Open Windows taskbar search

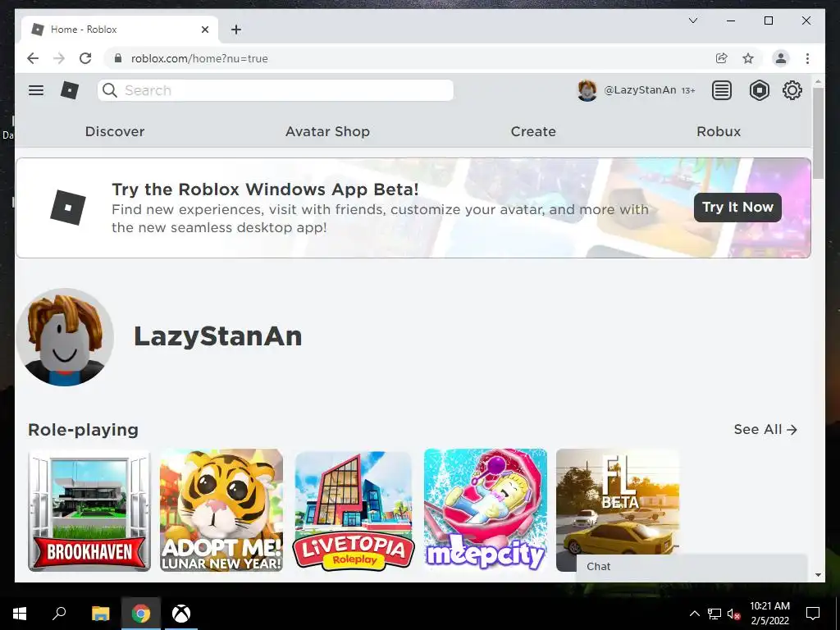(x=59, y=613)
